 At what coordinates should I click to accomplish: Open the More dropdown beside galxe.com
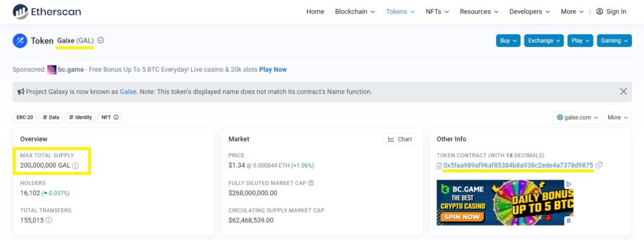coord(618,117)
